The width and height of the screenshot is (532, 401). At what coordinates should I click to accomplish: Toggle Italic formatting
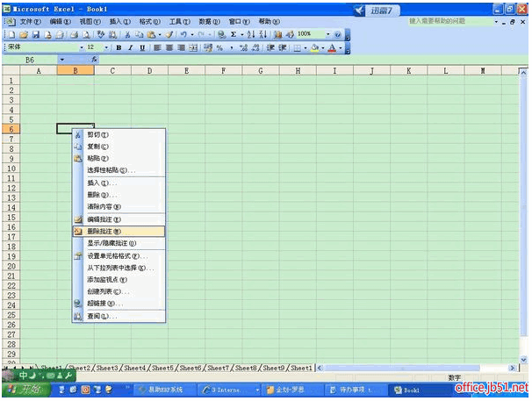click(130, 48)
